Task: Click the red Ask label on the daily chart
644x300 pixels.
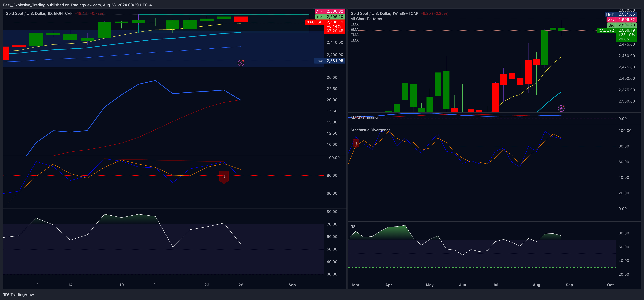Action: tap(319, 11)
